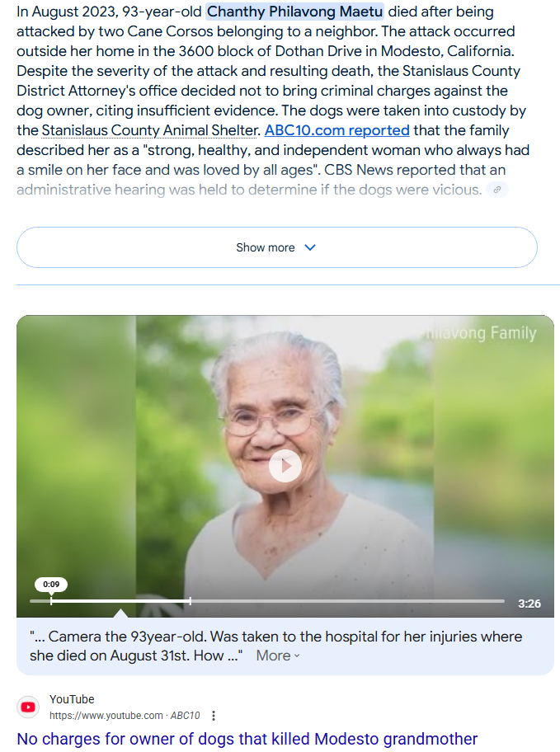
Task: Click the highlighted name Chanthy Philavong Maetu
Action: 294,12
